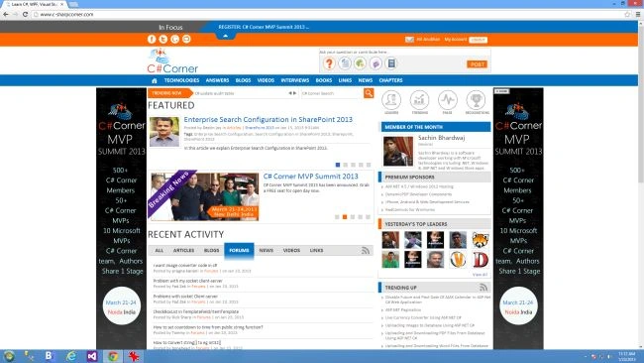644x363 pixels.
Task: Click the browser address bar
Action: click(x=329, y=15)
